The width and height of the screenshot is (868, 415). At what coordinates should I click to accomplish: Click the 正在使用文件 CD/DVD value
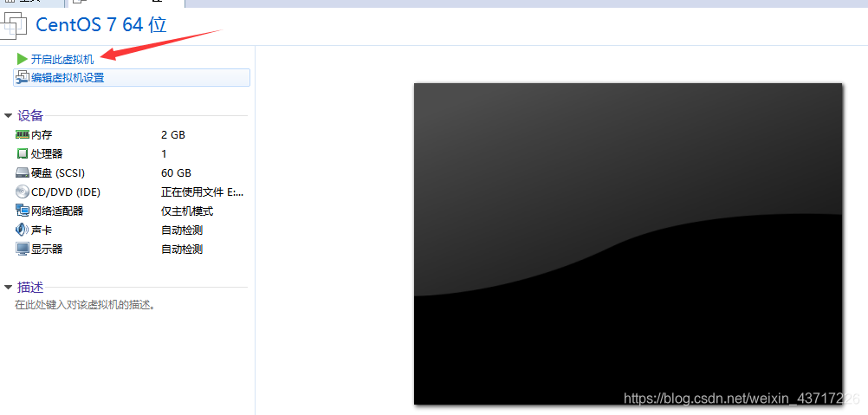[203, 192]
